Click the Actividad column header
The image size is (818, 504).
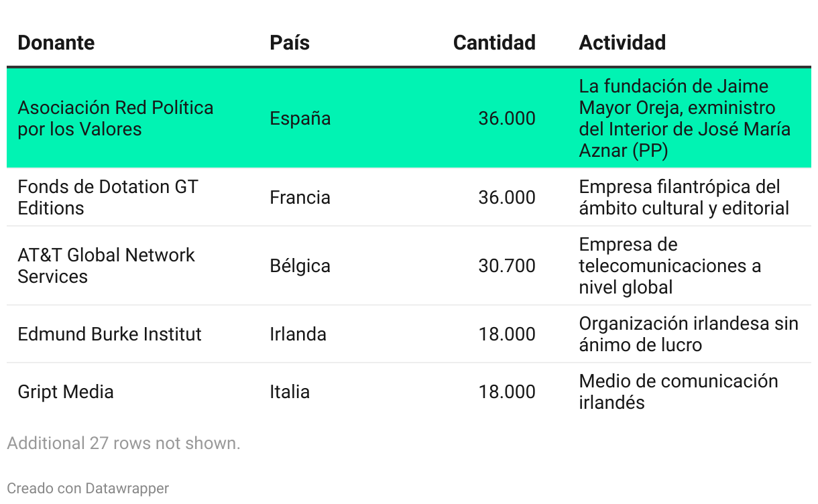622,43
